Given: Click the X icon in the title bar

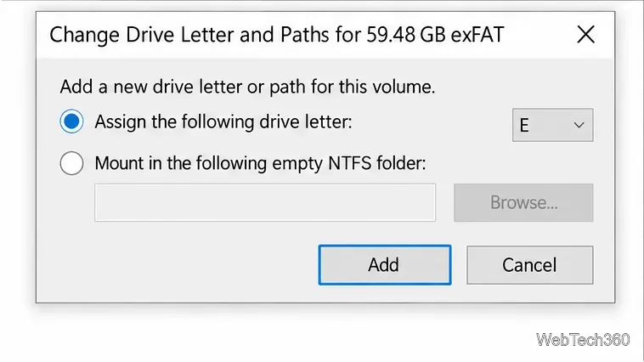Looking at the screenshot, I should pos(585,34).
